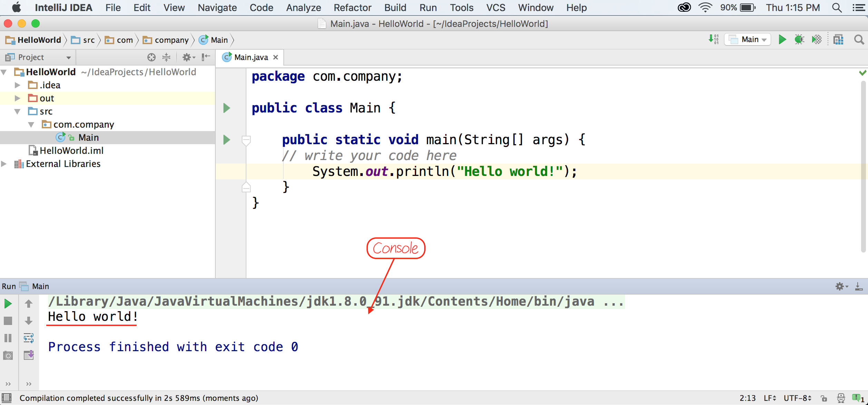Open the Refactor menu
The height and width of the screenshot is (405, 868).
[x=352, y=8]
